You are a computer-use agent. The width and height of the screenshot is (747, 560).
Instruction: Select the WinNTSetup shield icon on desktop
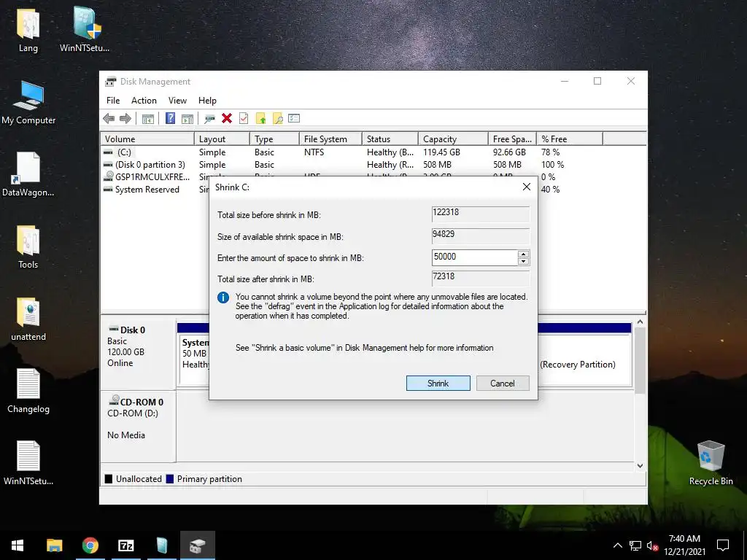[85, 29]
